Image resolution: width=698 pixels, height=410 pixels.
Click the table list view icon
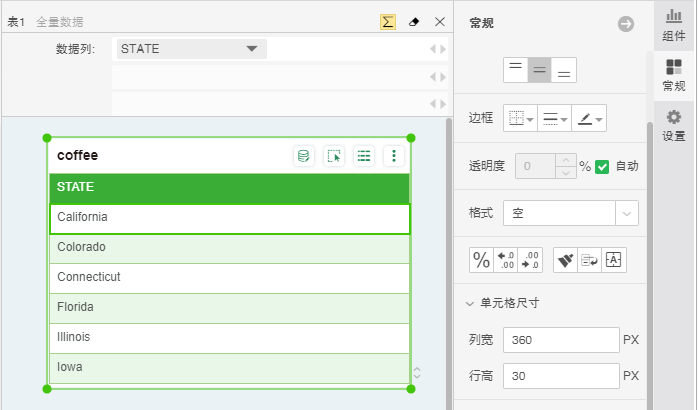[x=364, y=156]
